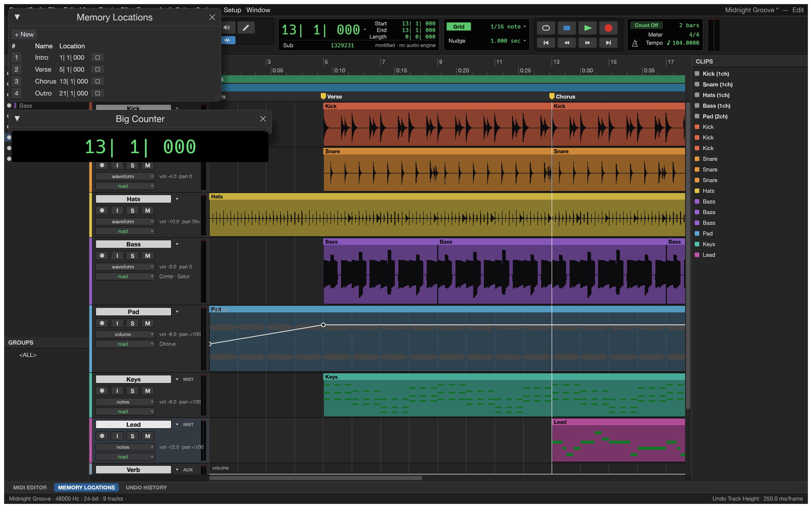Viewport: 812px width, 508px height.
Task: Open the nudge value dropdown showing 1.000 sec
Action: pos(507,41)
